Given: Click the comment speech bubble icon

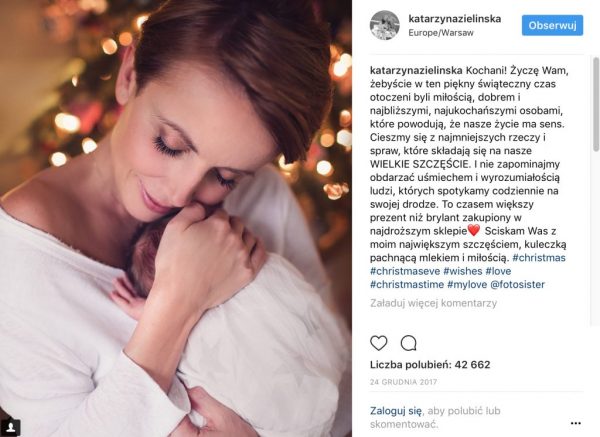Looking at the screenshot, I should point(408,343).
